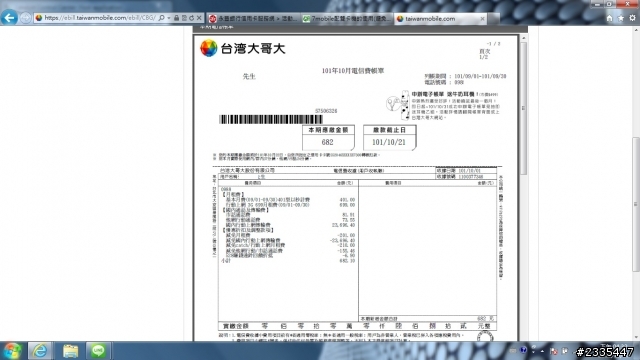Click the browser Forward arrow
This screenshot has height=360, width=640.
(x=25, y=18)
